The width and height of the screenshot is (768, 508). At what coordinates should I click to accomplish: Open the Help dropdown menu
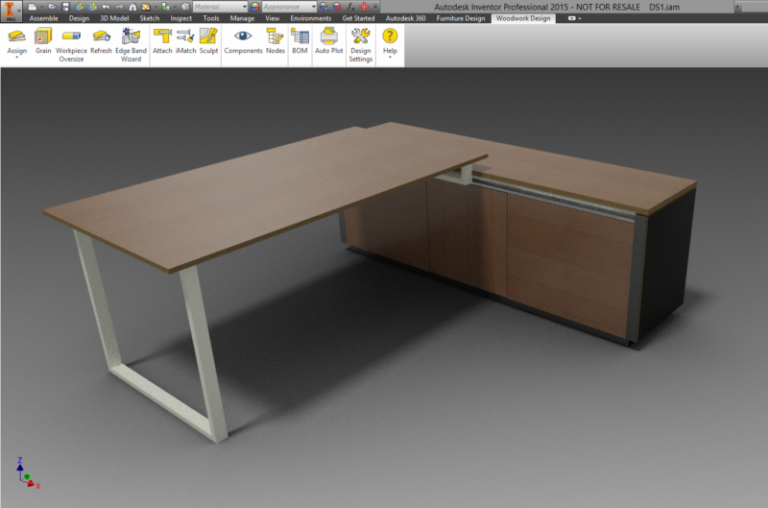point(390,58)
